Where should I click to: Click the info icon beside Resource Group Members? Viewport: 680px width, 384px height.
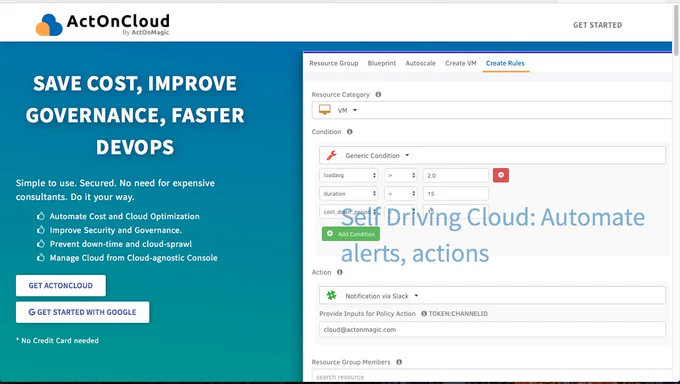[x=399, y=362]
